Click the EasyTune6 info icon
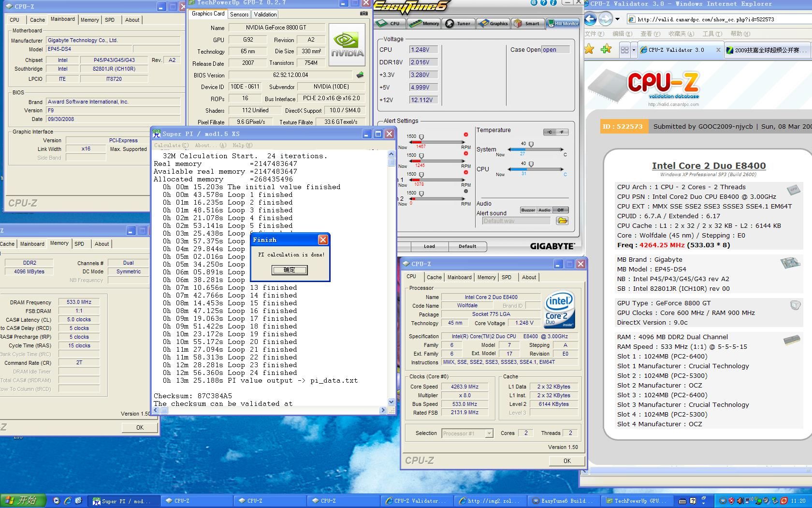This screenshot has height=508, width=812. (553, 2)
